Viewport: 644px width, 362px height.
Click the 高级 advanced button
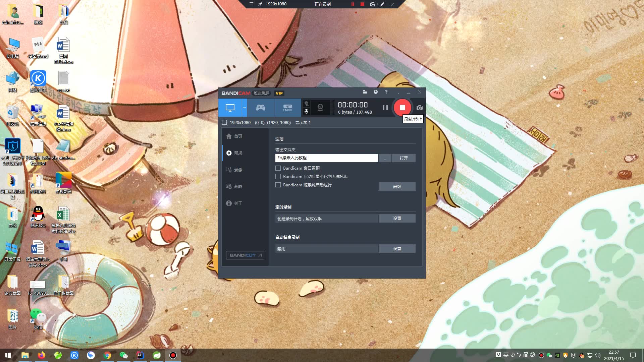(397, 187)
